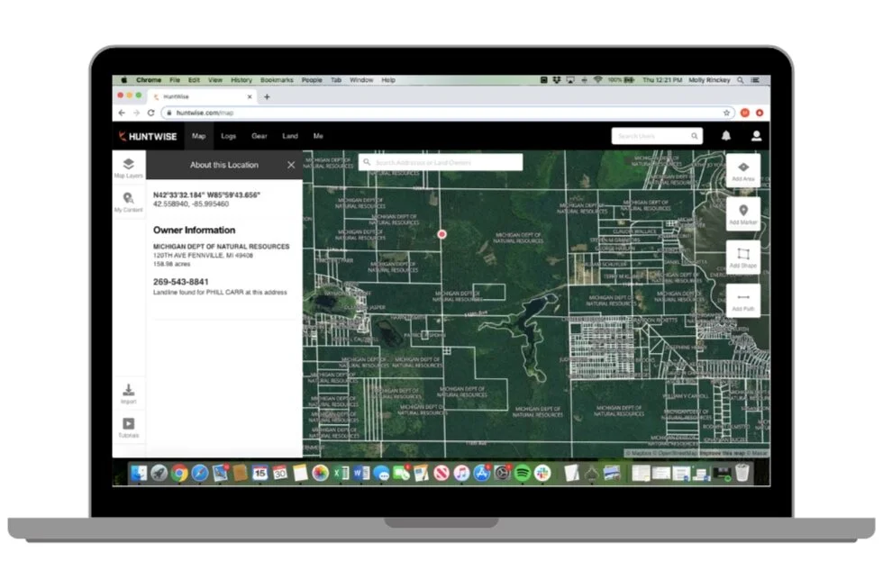The image size is (883, 588).
Task: Open the Bookmarks menu in Chrome
Action: [x=278, y=79]
